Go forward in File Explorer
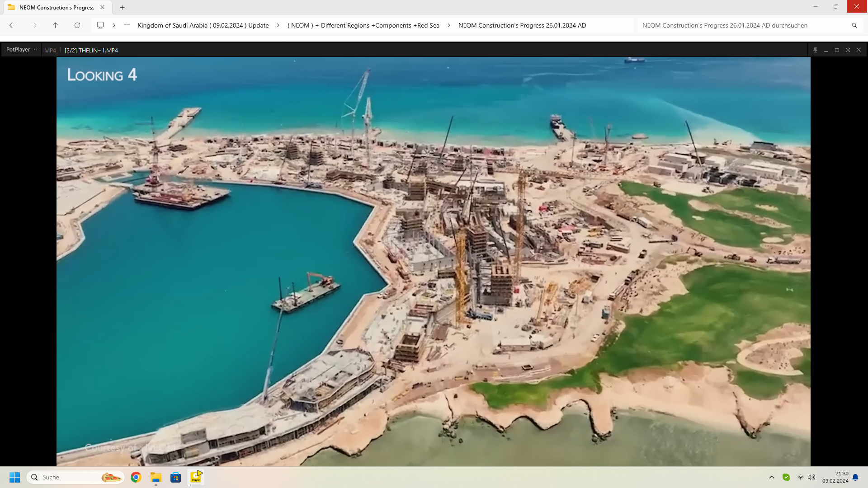 pyautogui.click(x=34, y=25)
